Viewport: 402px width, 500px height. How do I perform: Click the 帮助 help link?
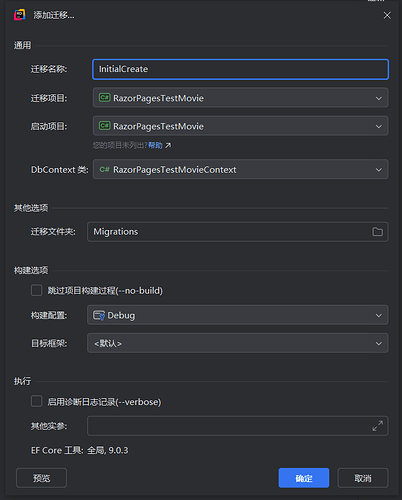pos(155,145)
